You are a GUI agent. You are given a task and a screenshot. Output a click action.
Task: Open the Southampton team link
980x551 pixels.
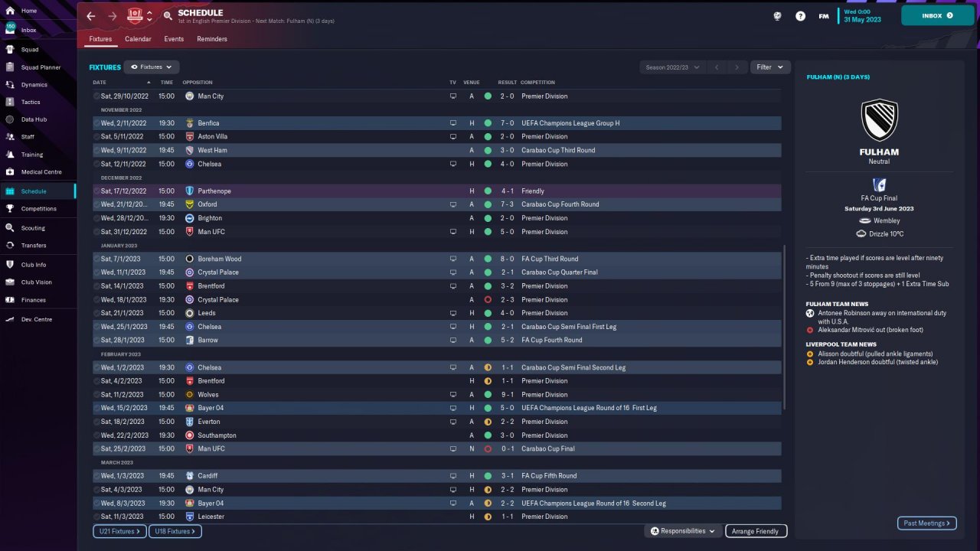pyautogui.click(x=217, y=435)
